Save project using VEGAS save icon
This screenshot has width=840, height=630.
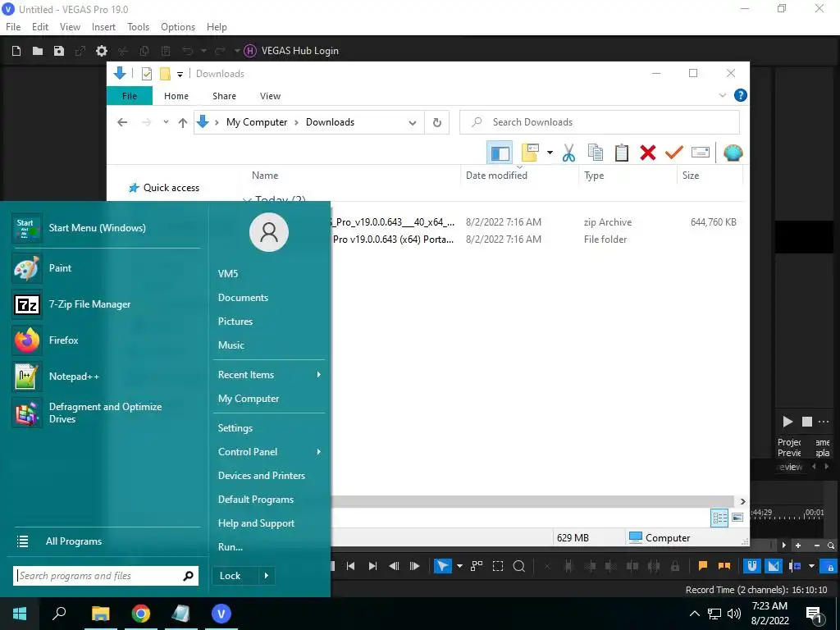coord(59,51)
